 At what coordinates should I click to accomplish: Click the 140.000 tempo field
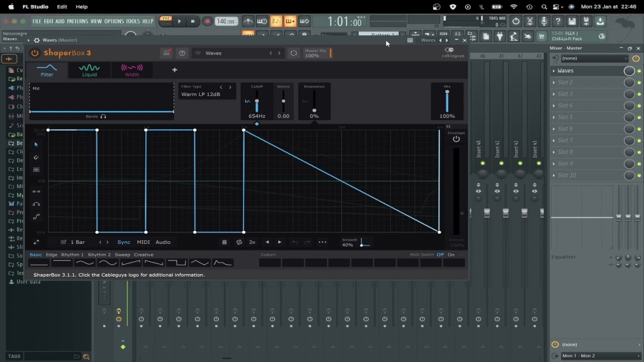[226, 21]
